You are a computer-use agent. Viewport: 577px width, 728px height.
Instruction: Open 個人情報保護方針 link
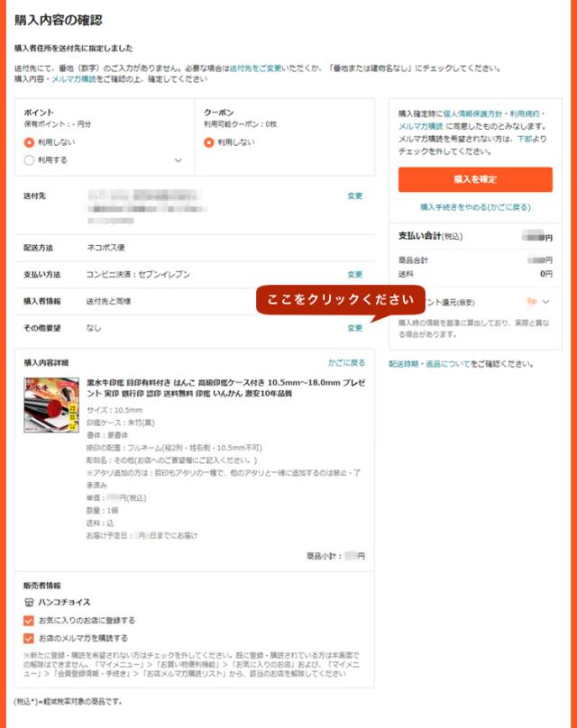(472, 114)
